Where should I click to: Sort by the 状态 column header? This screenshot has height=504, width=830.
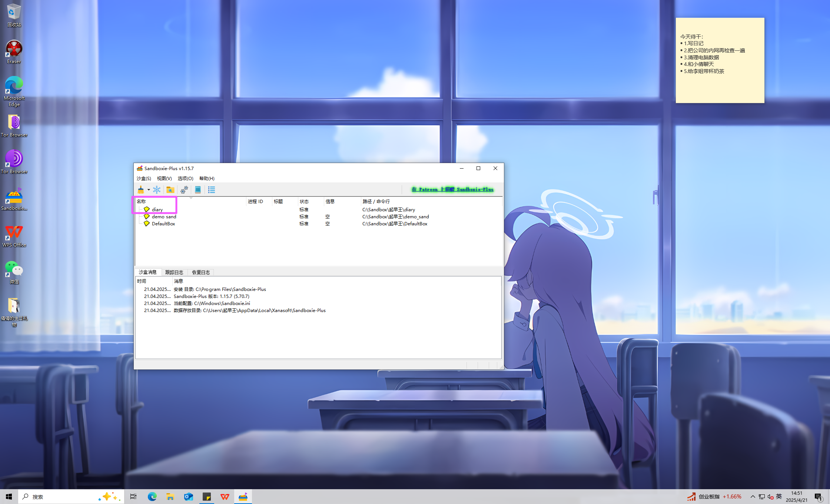pyautogui.click(x=311, y=202)
